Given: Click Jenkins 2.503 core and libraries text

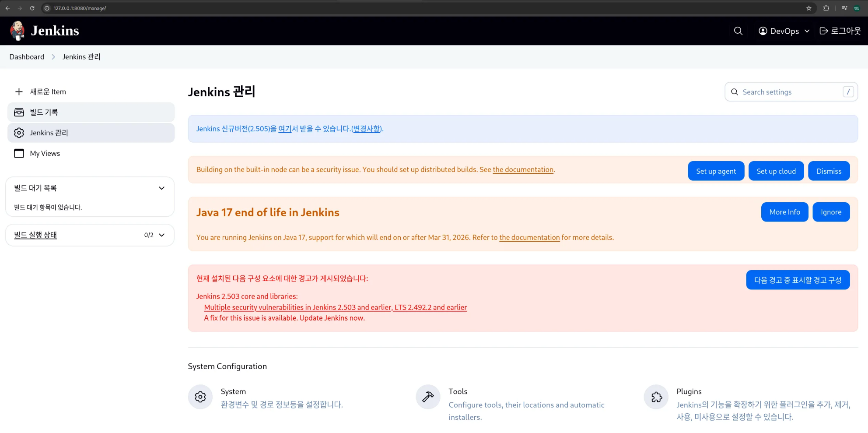Looking at the screenshot, I should click(x=247, y=296).
